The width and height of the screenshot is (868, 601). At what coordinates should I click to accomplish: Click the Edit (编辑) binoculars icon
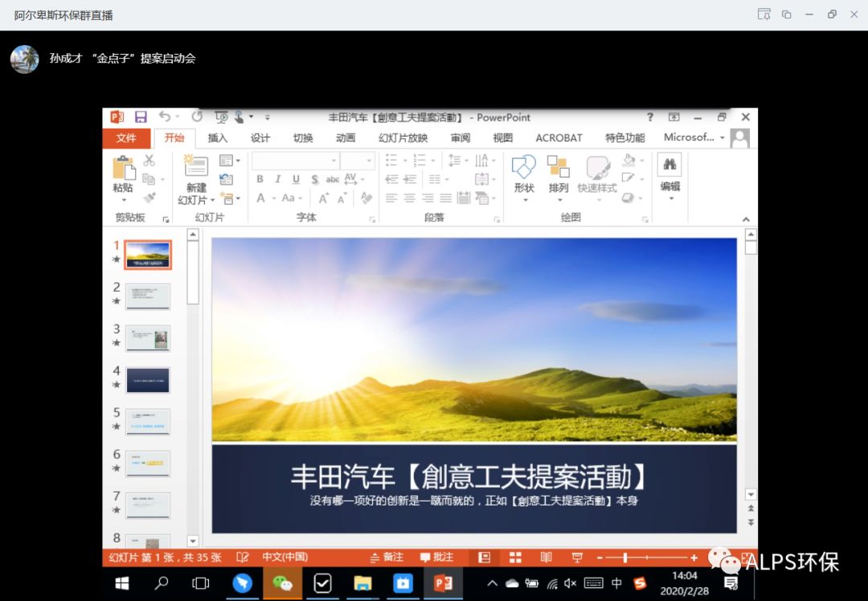(x=669, y=165)
